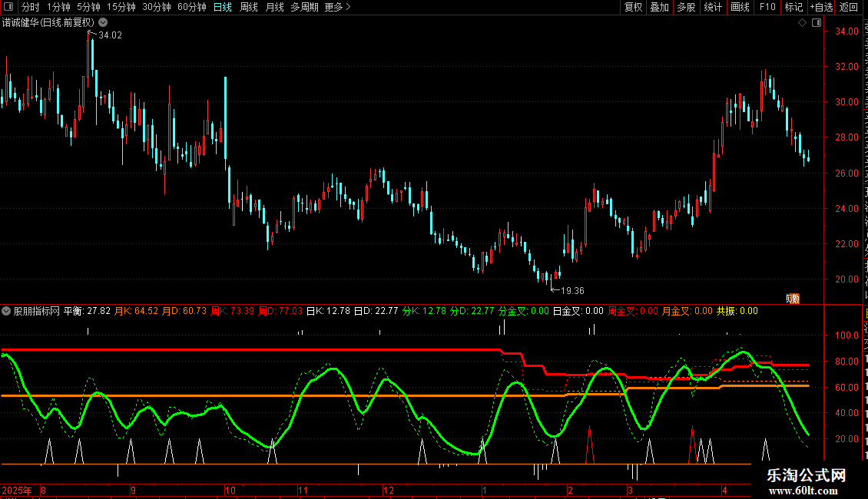
Task: Click 34.00 on the price axis
Action: [846, 31]
